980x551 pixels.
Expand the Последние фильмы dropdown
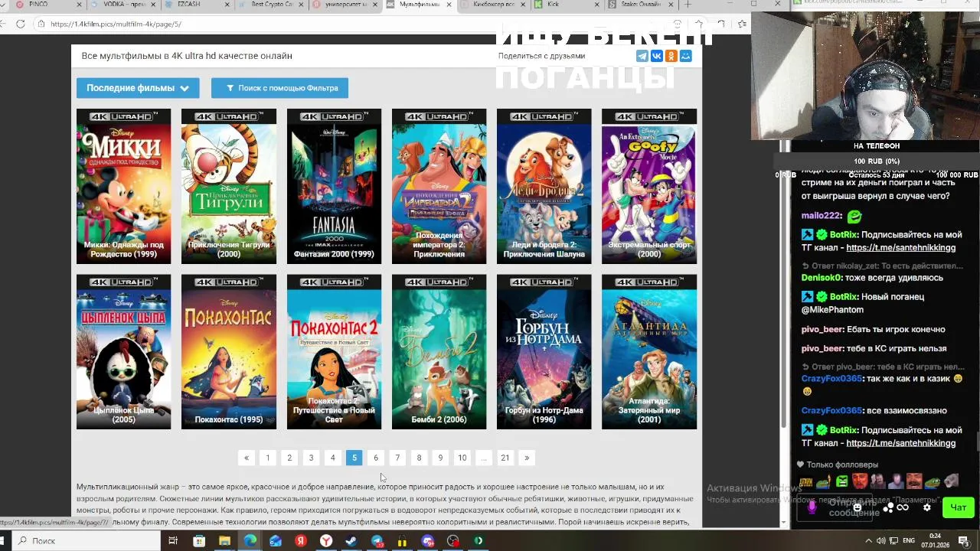[x=138, y=88]
